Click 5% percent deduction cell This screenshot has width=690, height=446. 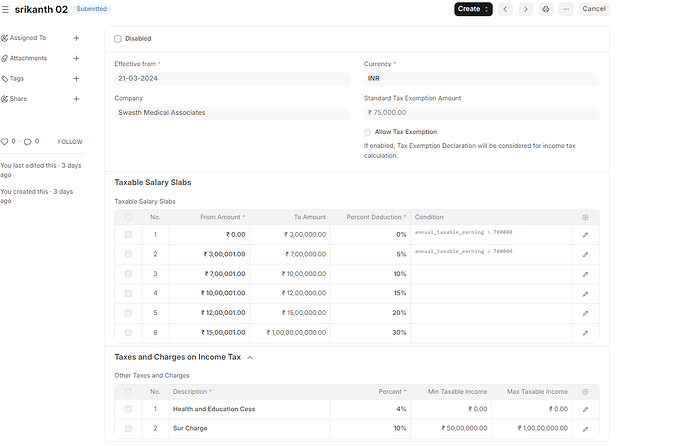370,254
